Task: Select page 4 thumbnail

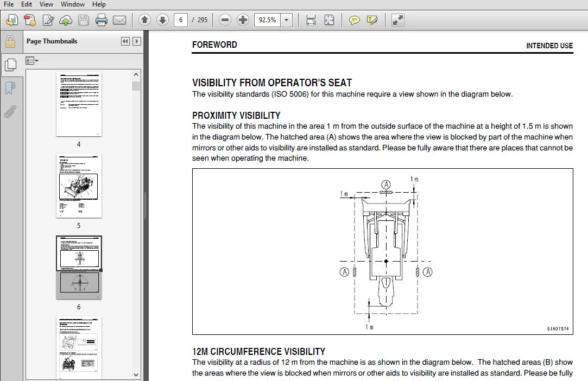Action: click(79, 104)
